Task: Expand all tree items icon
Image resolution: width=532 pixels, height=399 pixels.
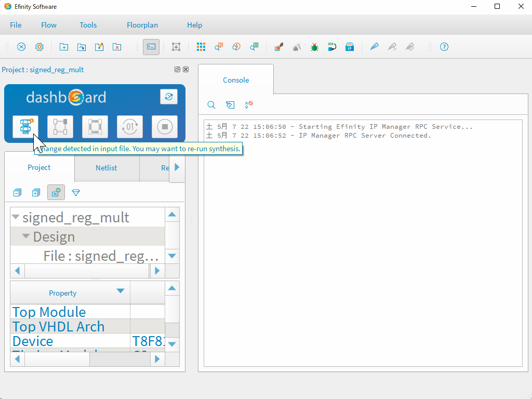Action: pyautogui.click(x=36, y=193)
